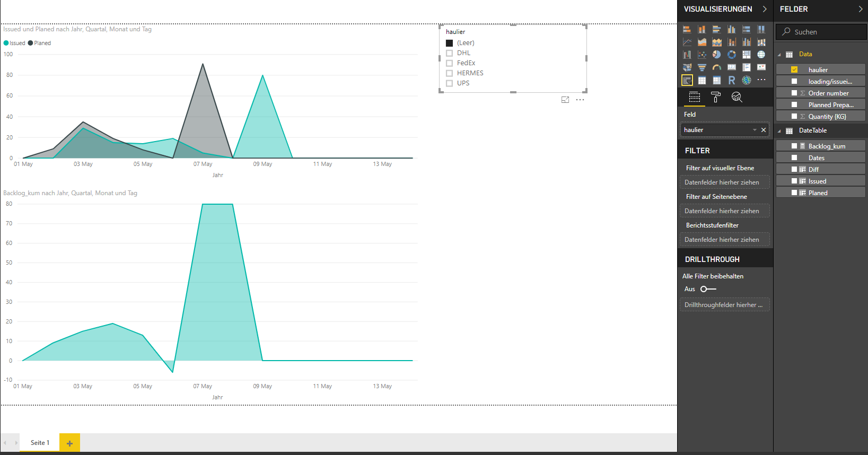Click the visual-level filter drop zone
The width and height of the screenshot is (868, 455).
(725, 182)
